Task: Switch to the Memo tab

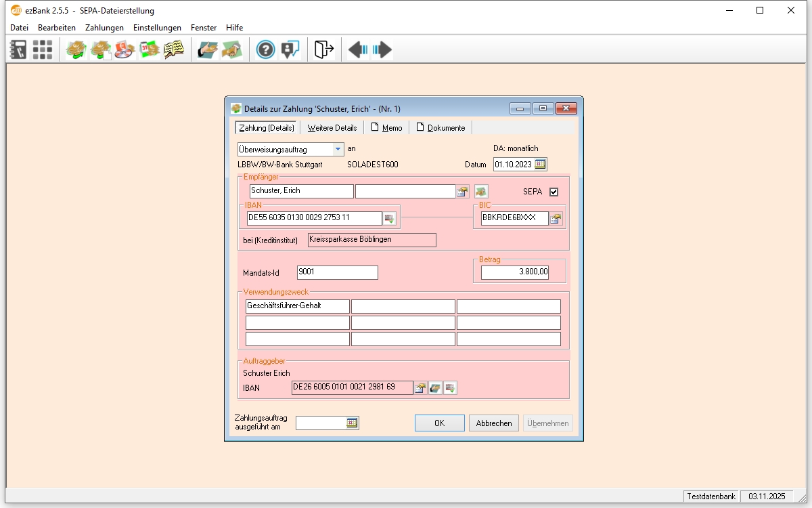Action: tap(386, 127)
